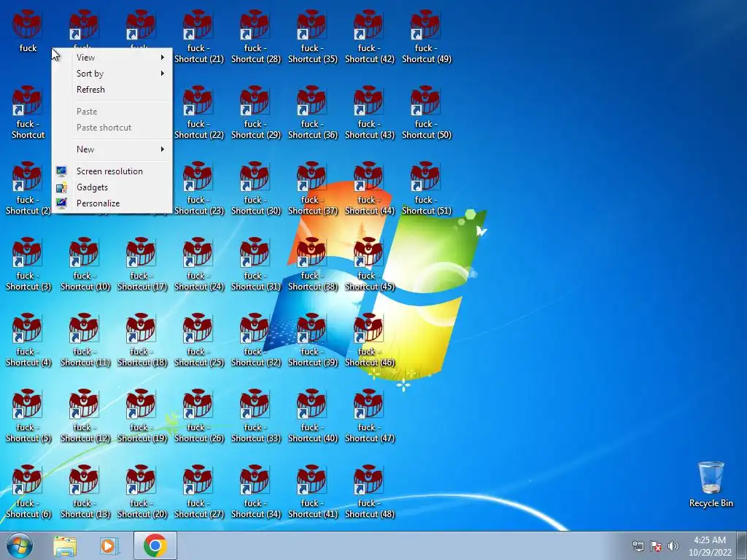
Task: Click the Screen resolution monitor icon
Action: coord(61,171)
